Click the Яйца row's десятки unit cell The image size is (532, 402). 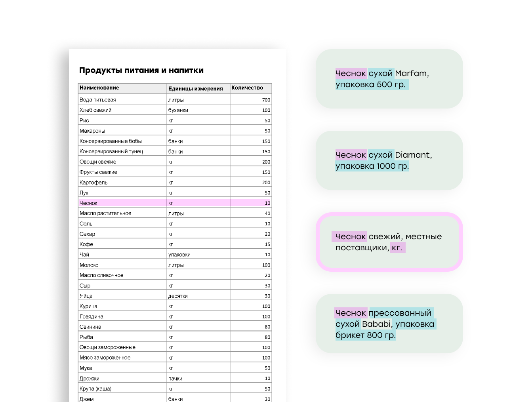pos(198,296)
